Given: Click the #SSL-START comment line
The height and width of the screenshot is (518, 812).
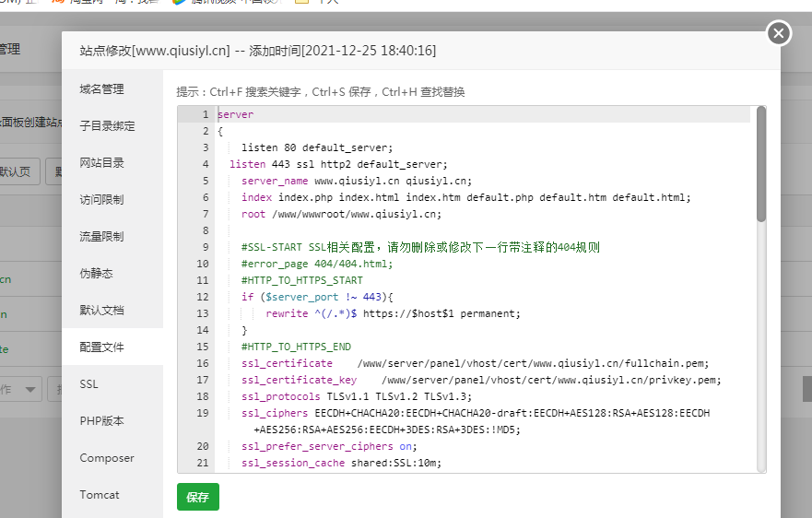Looking at the screenshot, I should [420, 247].
